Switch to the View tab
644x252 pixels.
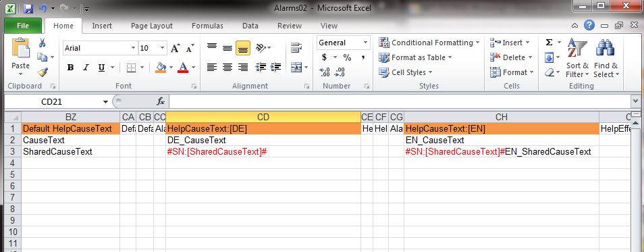pyautogui.click(x=329, y=26)
